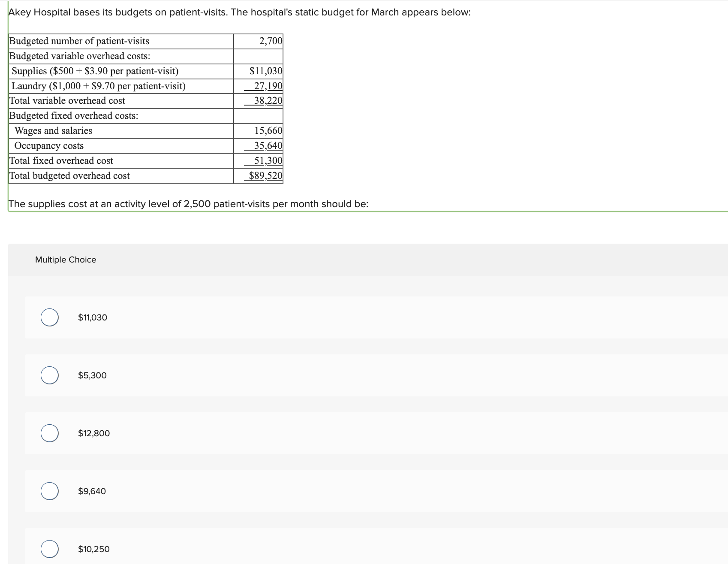The image size is (728, 574).
Task: Click the Total budgeted overhead cost label
Action: tap(69, 176)
